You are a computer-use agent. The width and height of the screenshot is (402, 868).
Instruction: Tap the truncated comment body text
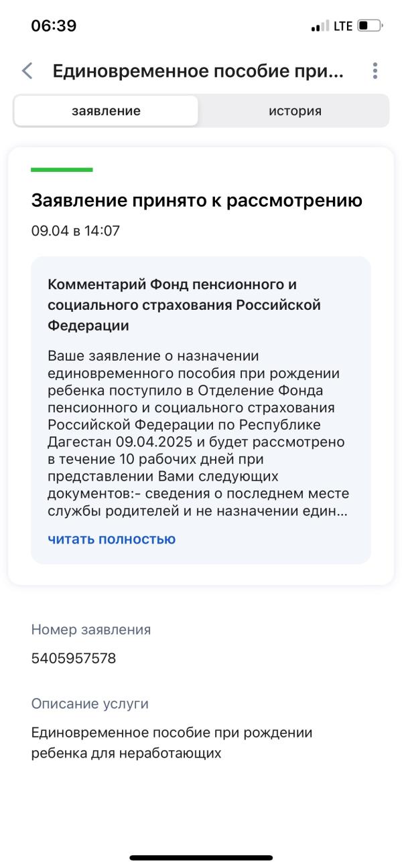coord(198,432)
